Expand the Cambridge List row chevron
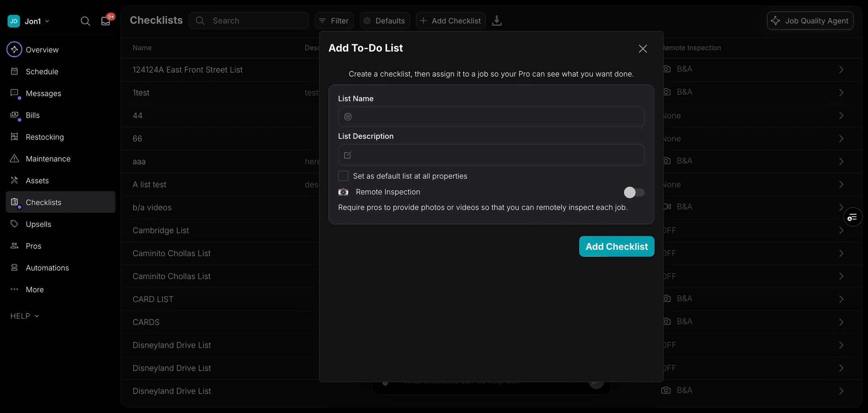 [x=841, y=230]
